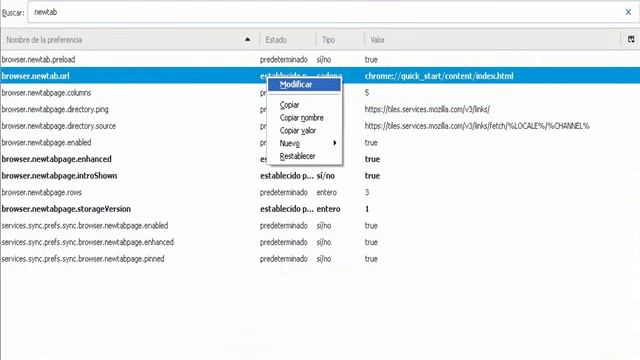Choose Restablecer from the context menu
This screenshot has height=360, width=640.
[297, 156]
